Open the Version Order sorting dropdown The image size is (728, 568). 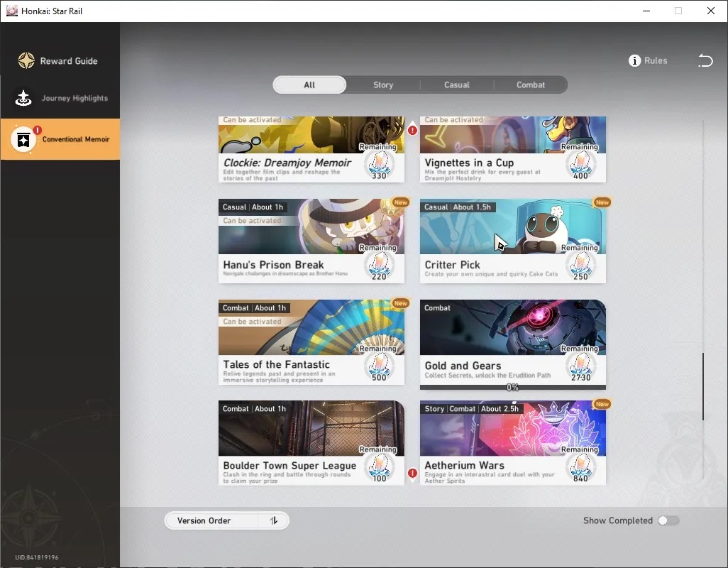[x=226, y=520]
